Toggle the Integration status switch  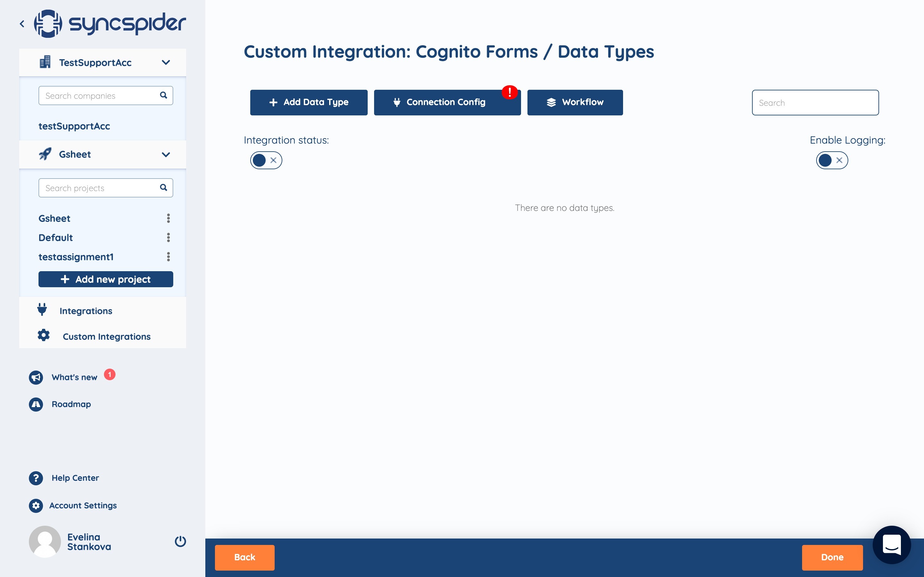point(266,160)
